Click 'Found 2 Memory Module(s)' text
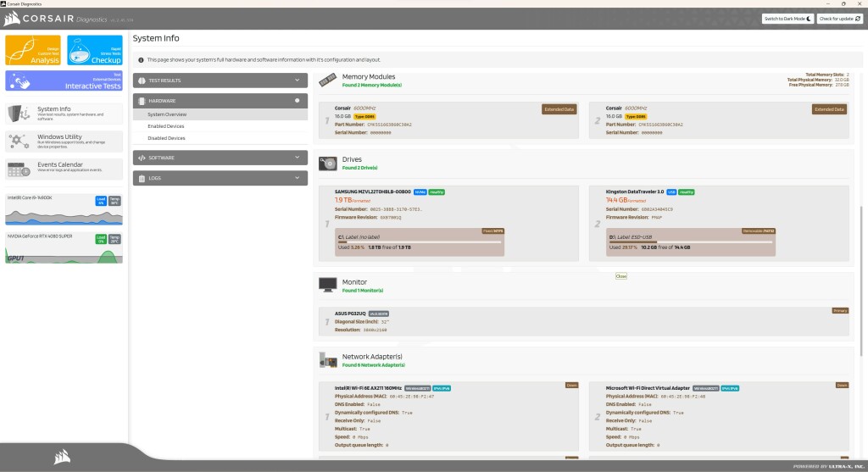Image resolution: width=868 pixels, height=472 pixels. pos(372,86)
